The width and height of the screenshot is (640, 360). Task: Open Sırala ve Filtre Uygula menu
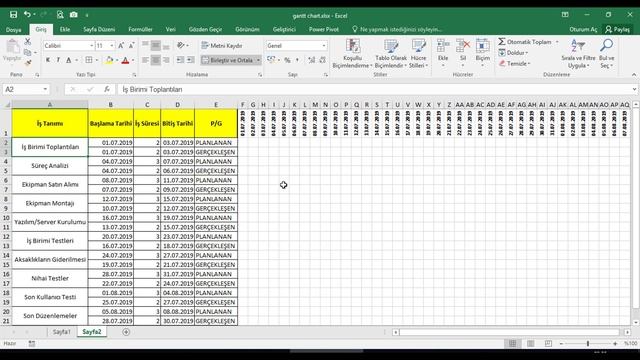(x=578, y=53)
